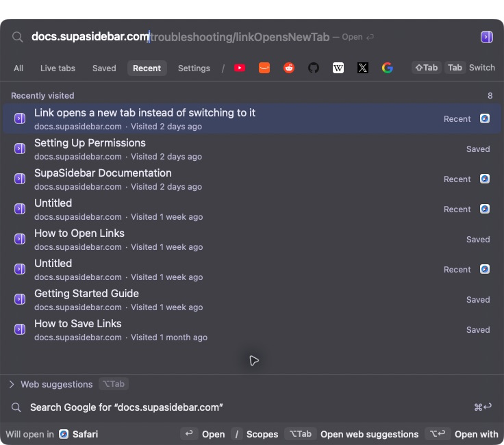The width and height of the screenshot is (504, 445).
Task: Select the Amazon scope icon
Action: point(264,68)
